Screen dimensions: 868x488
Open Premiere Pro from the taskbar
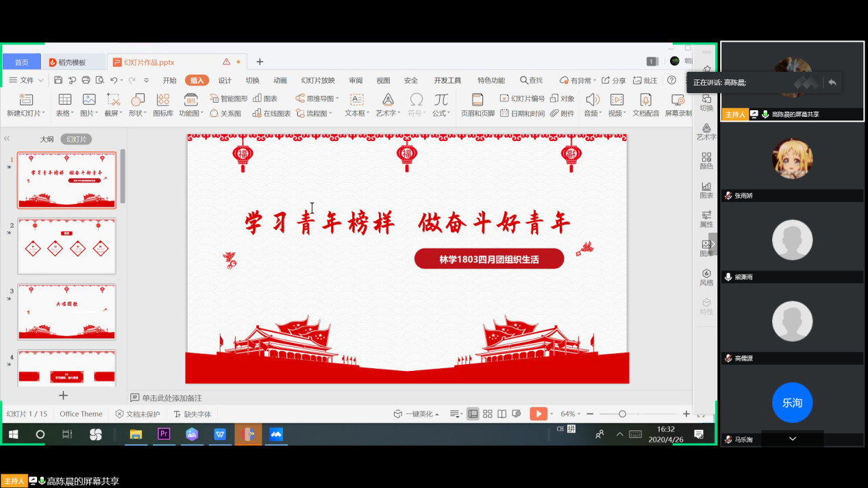click(164, 434)
